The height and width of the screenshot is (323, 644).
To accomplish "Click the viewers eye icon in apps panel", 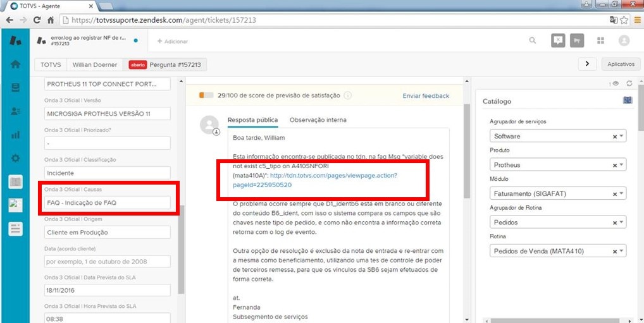I will (615, 83).
